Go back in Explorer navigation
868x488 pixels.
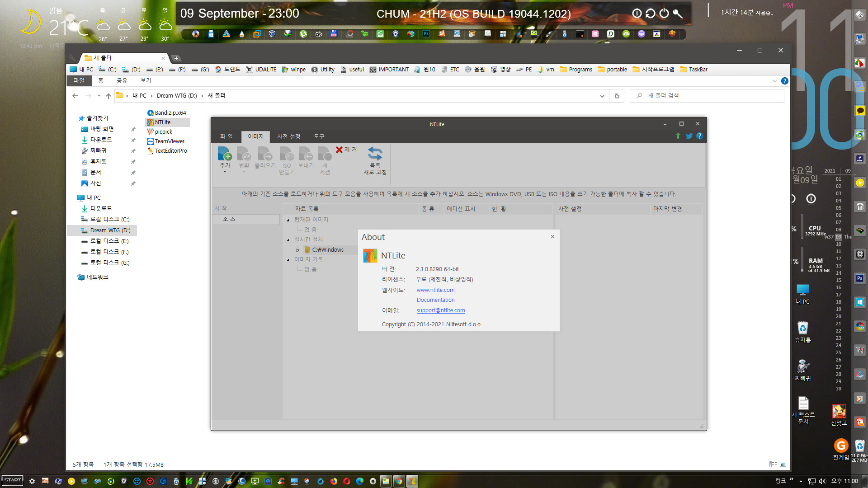(x=75, y=96)
